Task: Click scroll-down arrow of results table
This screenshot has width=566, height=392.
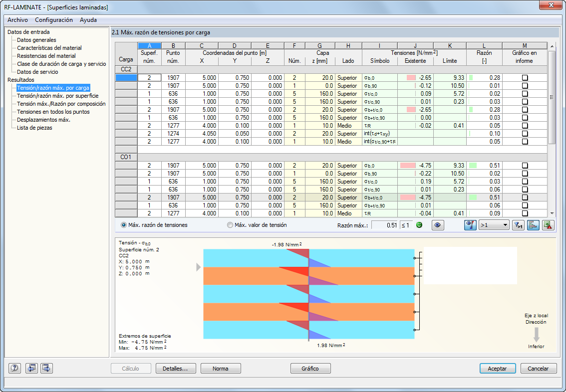Action: coord(552,213)
